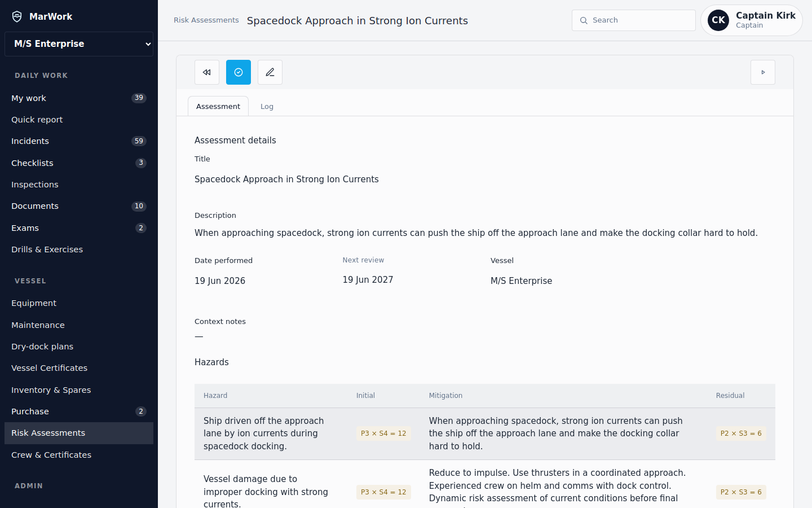Viewport: 812px width, 508px height.
Task: Switch to the Log tab
Action: point(267,106)
